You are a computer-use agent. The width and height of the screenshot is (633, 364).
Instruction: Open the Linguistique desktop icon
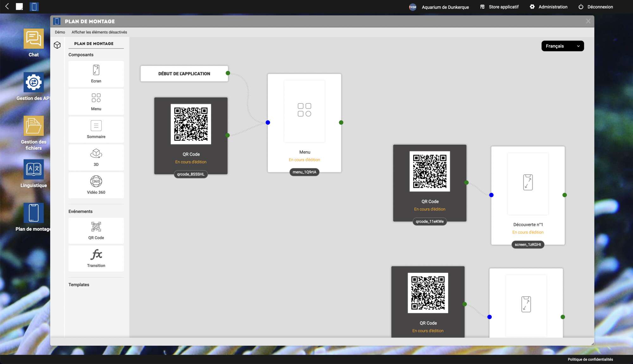coord(34,170)
